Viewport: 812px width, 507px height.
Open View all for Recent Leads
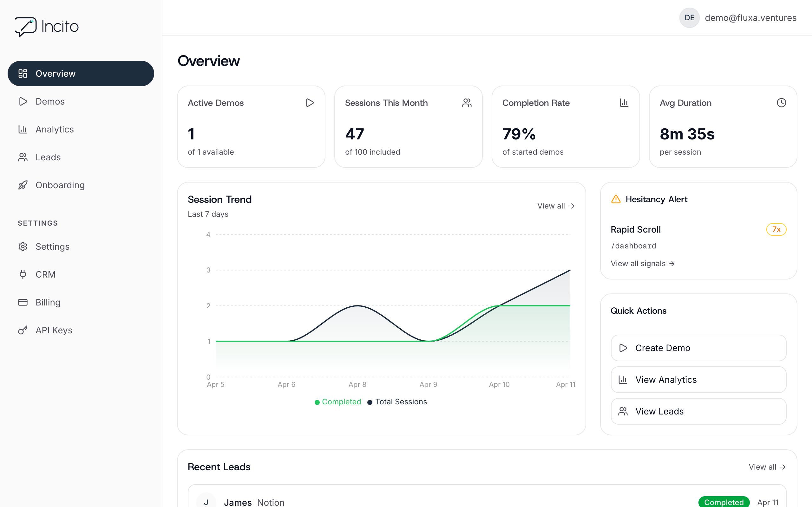coord(767,467)
